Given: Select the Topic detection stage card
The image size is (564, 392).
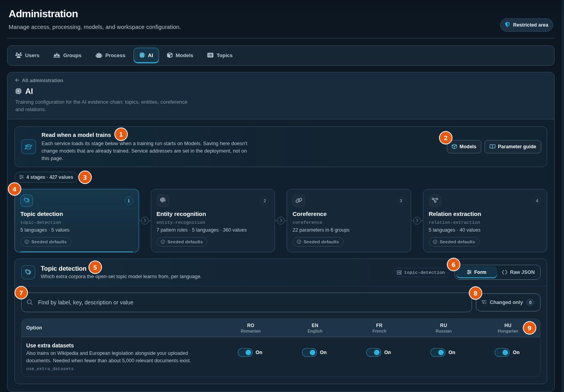Looking at the screenshot, I should 77,221.
